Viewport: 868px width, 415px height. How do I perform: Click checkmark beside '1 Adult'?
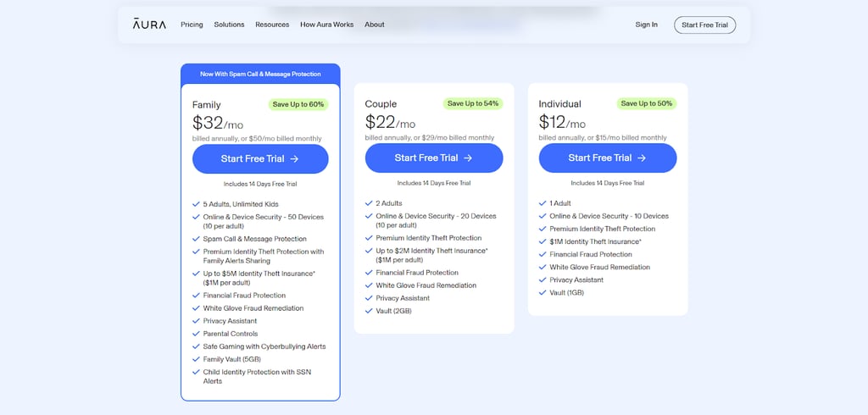(x=542, y=203)
